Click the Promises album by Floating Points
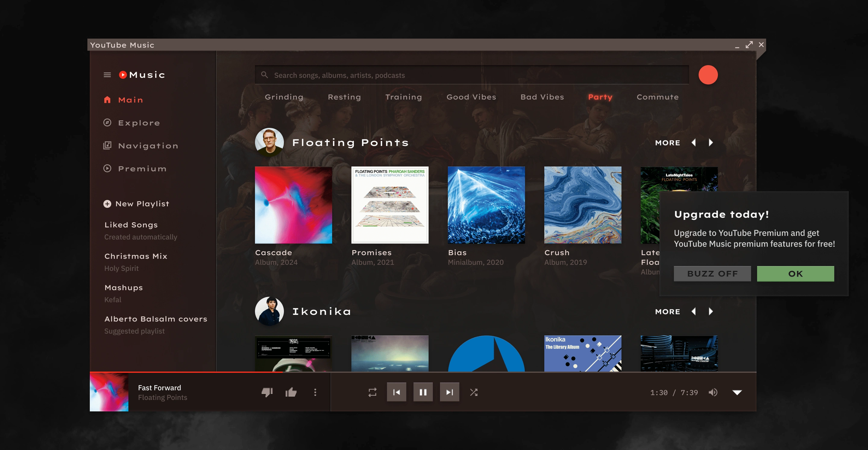The height and width of the screenshot is (450, 868). coord(390,205)
